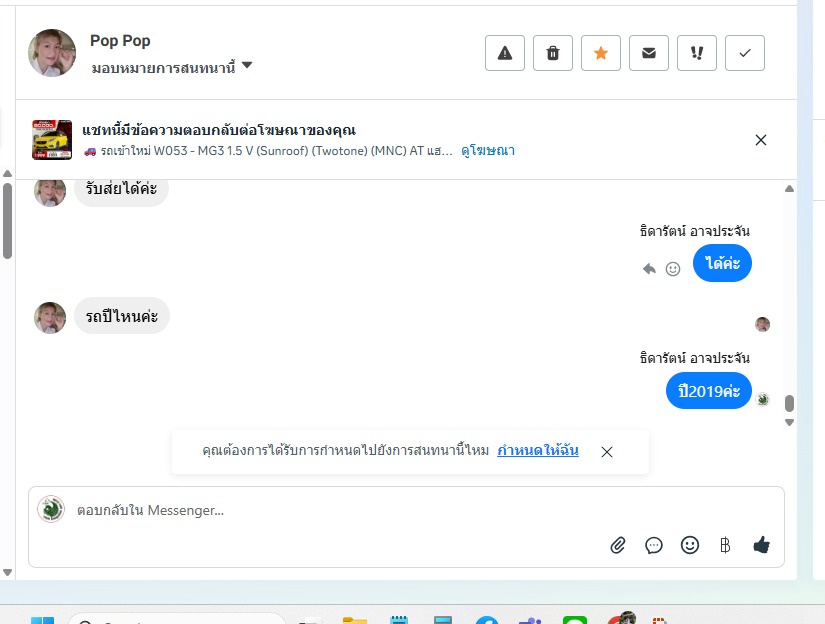The width and height of the screenshot is (825, 624).
Task: Click the กำหนดให้ฉัน assign-to-me link
Action: (538, 450)
